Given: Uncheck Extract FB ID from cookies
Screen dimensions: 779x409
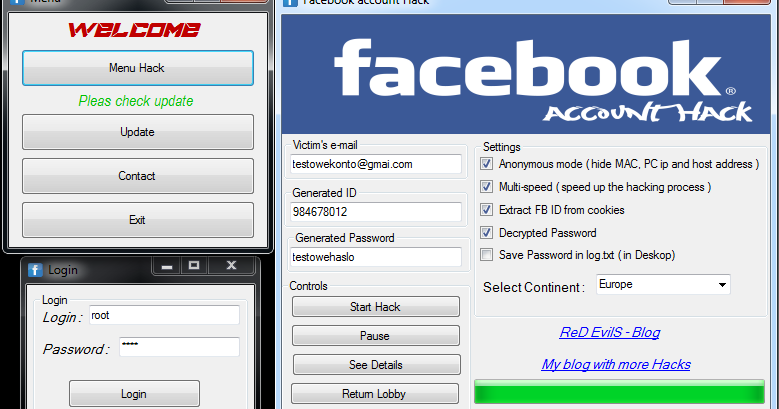Looking at the screenshot, I should pyautogui.click(x=486, y=210).
